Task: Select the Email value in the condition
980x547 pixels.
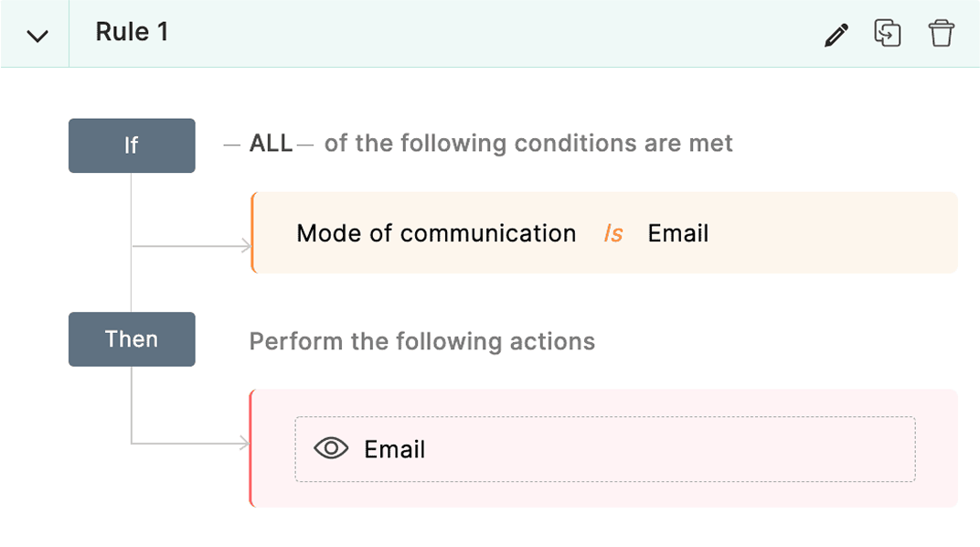Action: point(677,232)
